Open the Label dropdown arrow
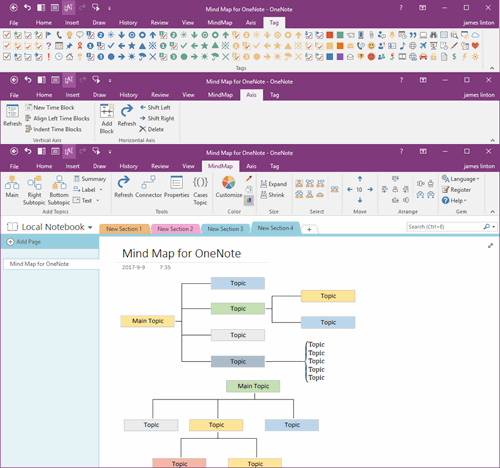This screenshot has width=500, height=468. coord(101,190)
